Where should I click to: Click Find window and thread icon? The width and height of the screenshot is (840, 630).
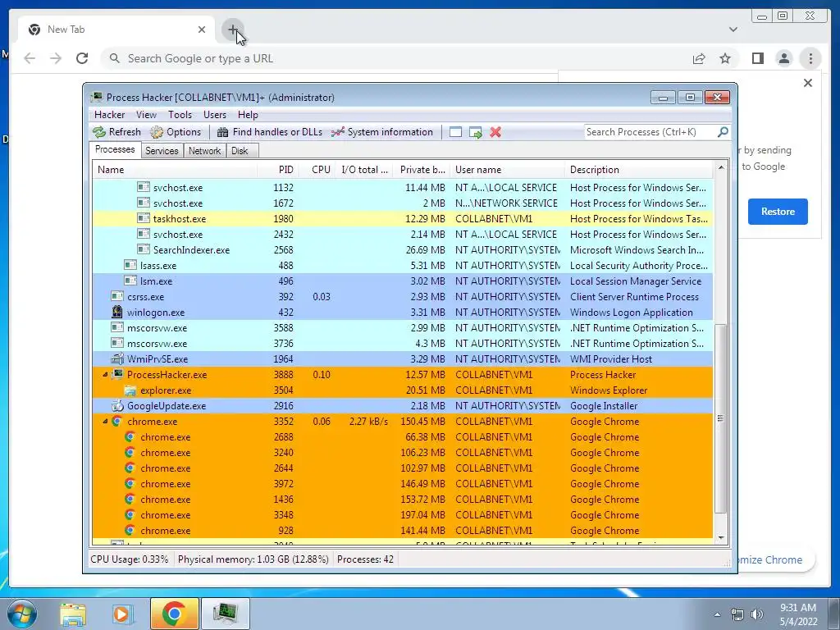click(x=475, y=132)
